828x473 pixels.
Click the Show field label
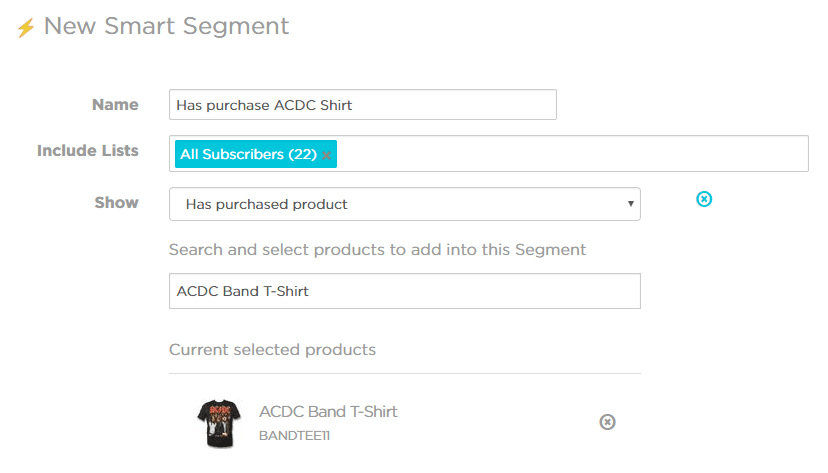click(116, 202)
